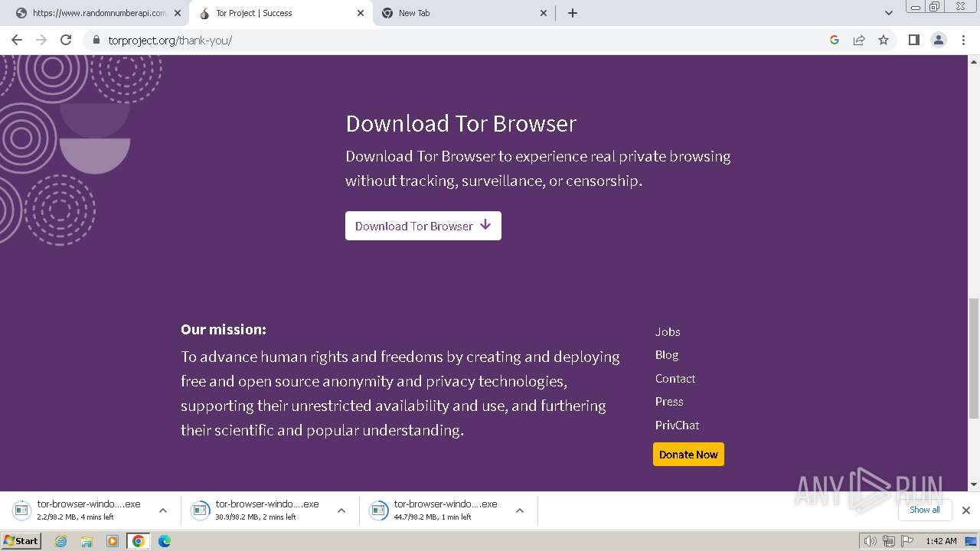Click the scrollbar down arrow
The image size is (980, 551).
point(974,484)
